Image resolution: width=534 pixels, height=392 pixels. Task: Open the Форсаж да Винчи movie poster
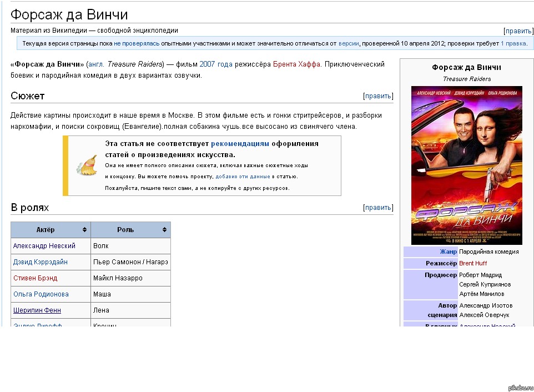tap(466, 165)
